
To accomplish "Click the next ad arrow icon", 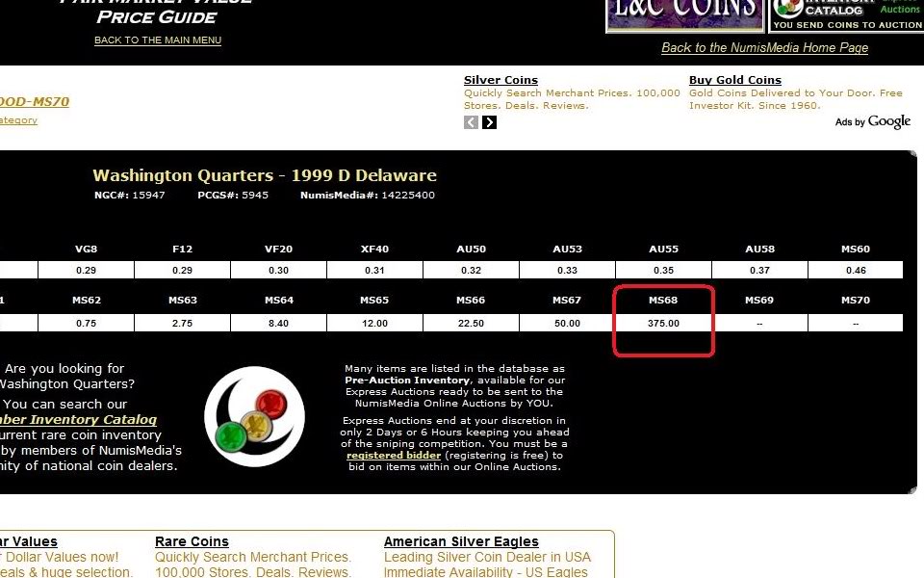I will pyautogui.click(x=489, y=122).
